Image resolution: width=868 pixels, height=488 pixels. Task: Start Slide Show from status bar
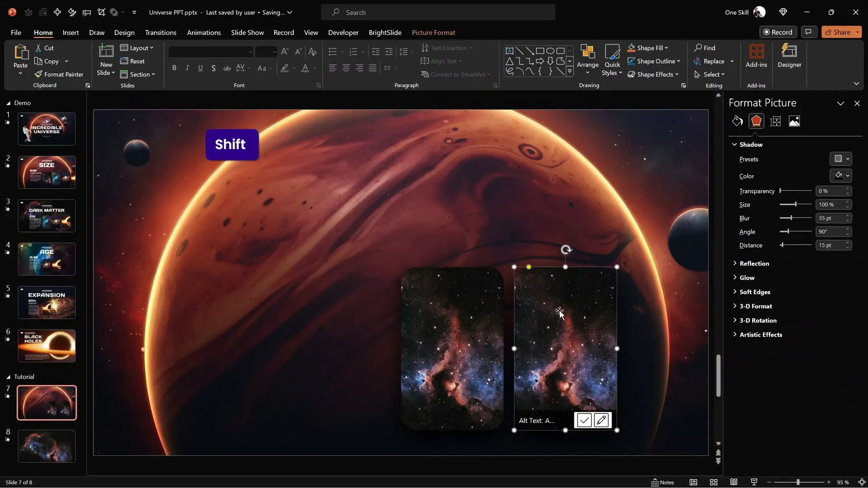[754, 483]
